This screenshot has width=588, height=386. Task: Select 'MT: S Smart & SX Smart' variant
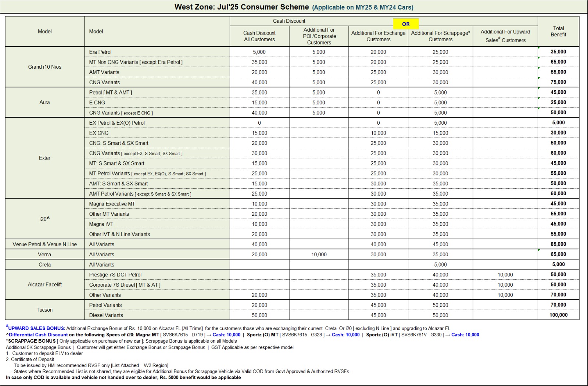click(157, 163)
